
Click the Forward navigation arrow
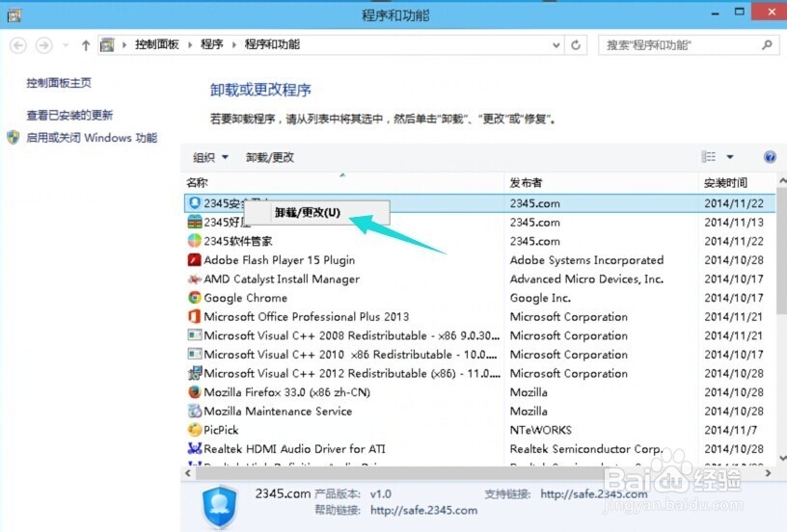click(x=44, y=45)
